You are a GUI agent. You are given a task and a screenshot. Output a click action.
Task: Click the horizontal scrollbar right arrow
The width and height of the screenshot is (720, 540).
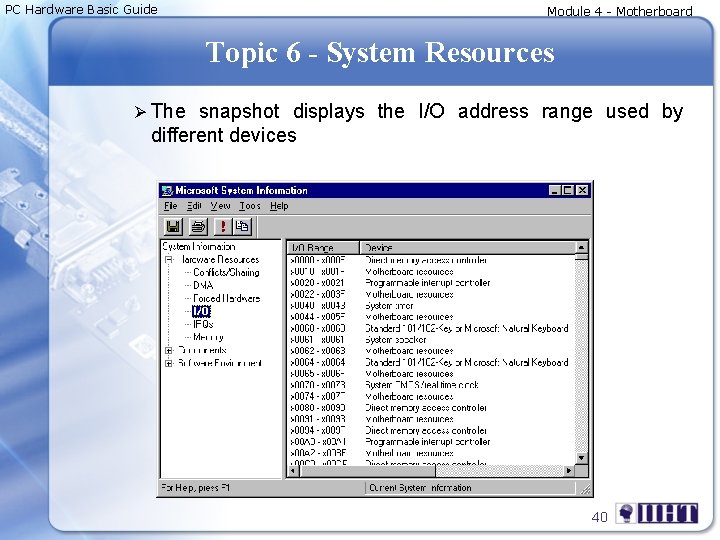coord(569,471)
